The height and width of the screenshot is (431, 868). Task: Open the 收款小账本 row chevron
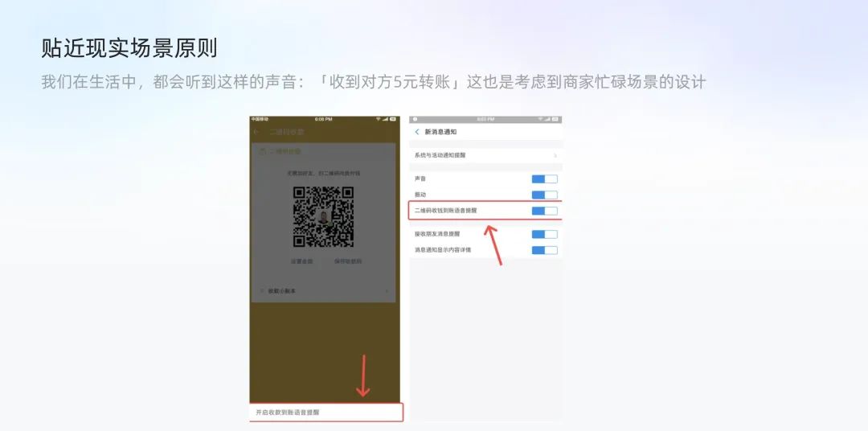(x=387, y=291)
